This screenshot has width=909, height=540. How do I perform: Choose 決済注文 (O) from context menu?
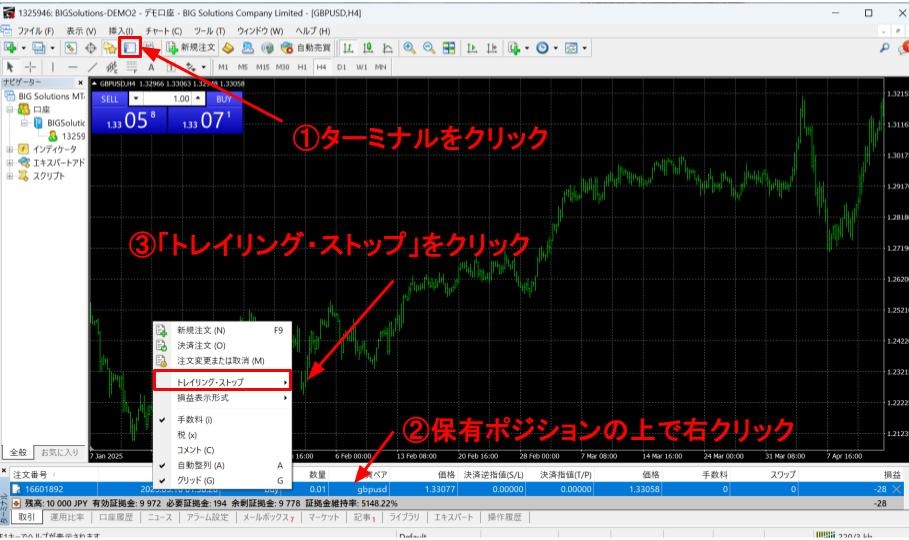pyautogui.click(x=222, y=345)
